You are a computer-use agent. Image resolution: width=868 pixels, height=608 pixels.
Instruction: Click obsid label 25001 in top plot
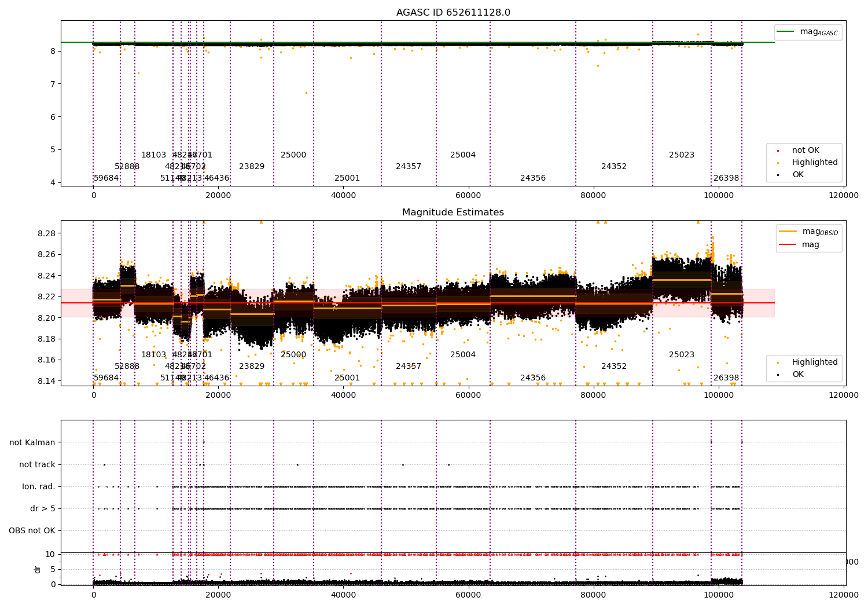point(347,178)
